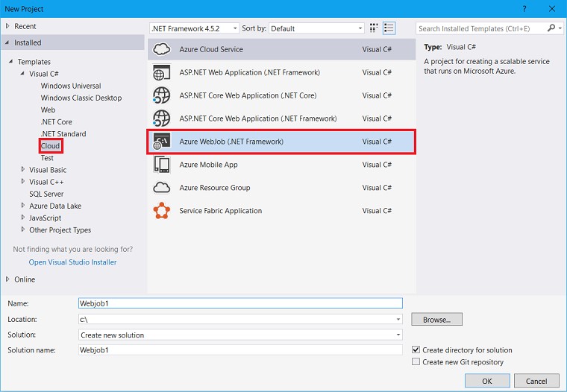The width and height of the screenshot is (567, 392).
Task: Click the Browse button
Action: (x=436, y=320)
